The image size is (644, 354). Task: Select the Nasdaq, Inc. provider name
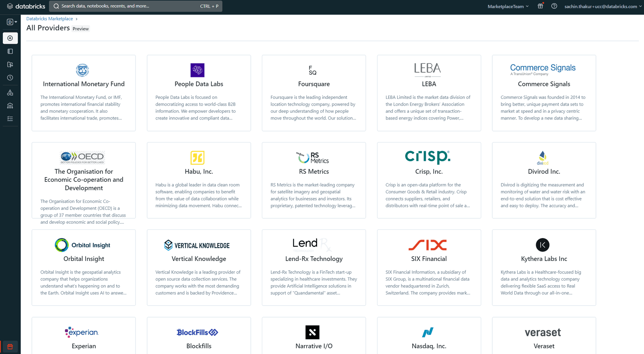429,346
